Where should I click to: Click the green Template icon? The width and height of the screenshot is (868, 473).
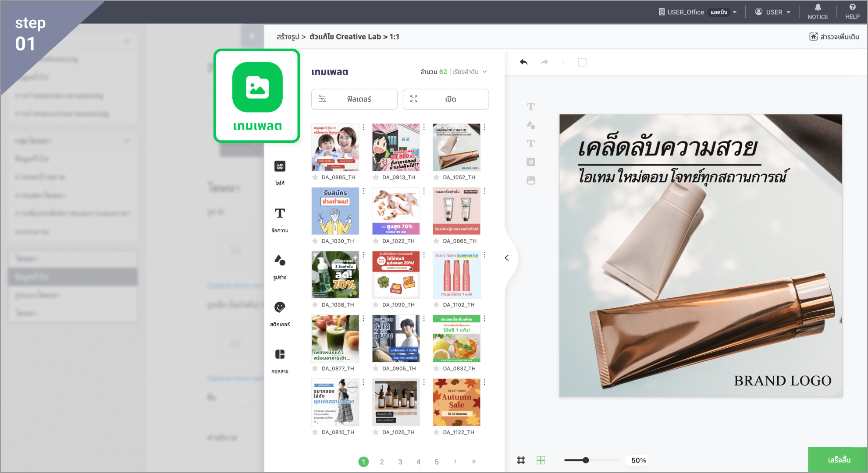pyautogui.click(x=257, y=88)
